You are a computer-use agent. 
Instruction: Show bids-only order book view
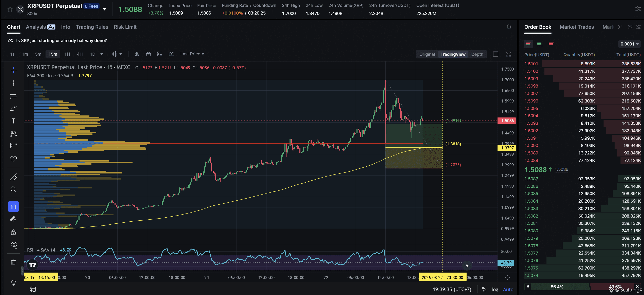pos(540,44)
